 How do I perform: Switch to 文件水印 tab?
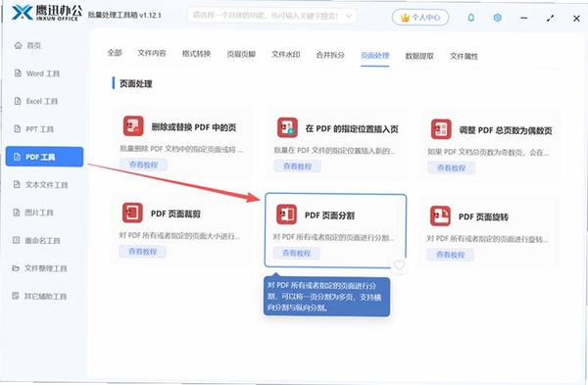(x=286, y=54)
